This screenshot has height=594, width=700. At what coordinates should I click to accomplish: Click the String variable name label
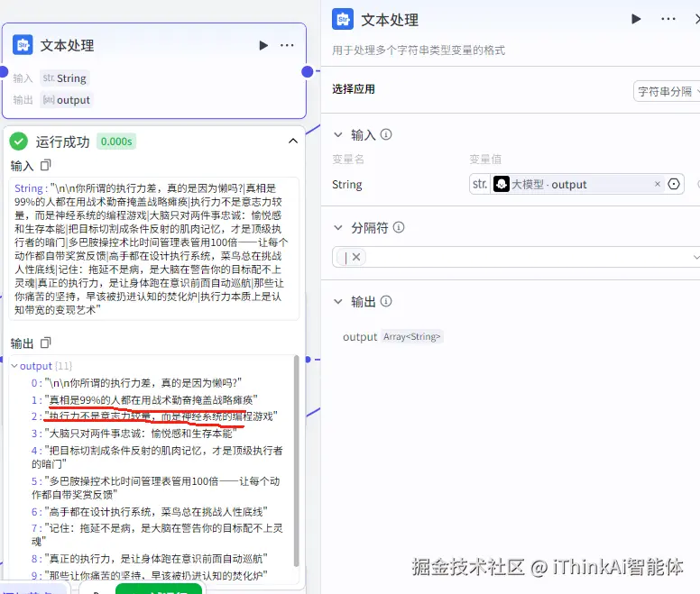coord(347,184)
